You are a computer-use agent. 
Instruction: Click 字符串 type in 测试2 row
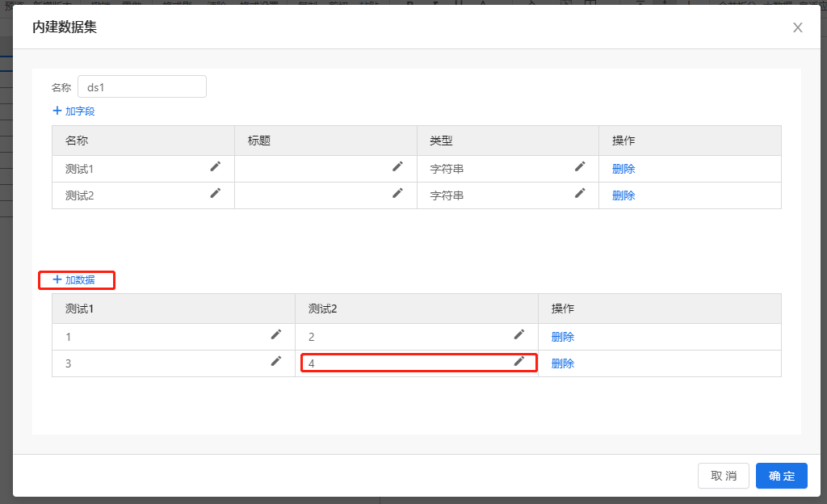click(x=447, y=195)
